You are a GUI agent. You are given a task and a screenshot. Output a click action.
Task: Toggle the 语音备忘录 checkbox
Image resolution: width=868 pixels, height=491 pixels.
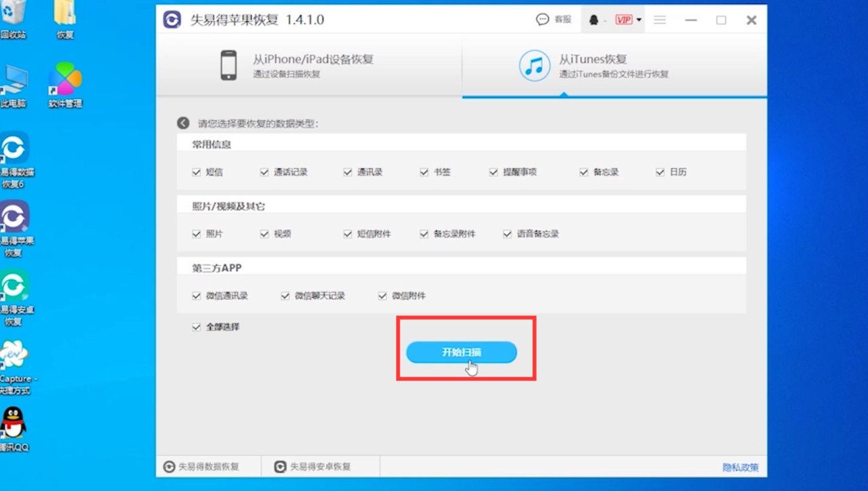point(507,234)
